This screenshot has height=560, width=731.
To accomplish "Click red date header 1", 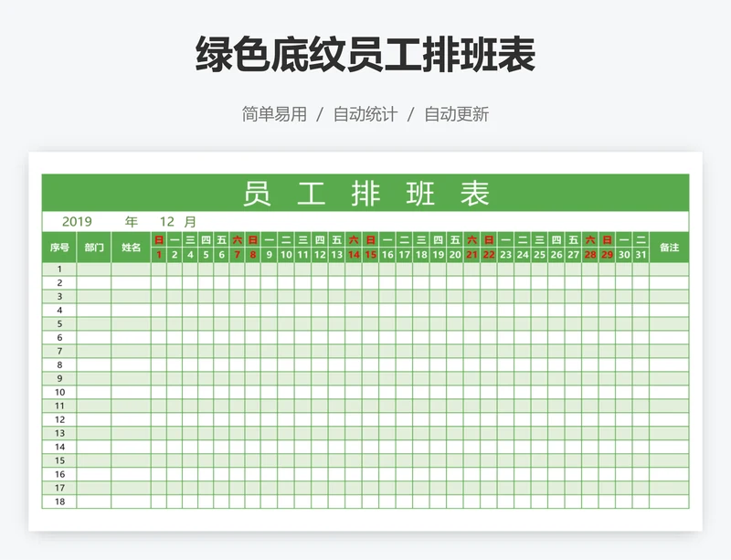I will point(159,255).
